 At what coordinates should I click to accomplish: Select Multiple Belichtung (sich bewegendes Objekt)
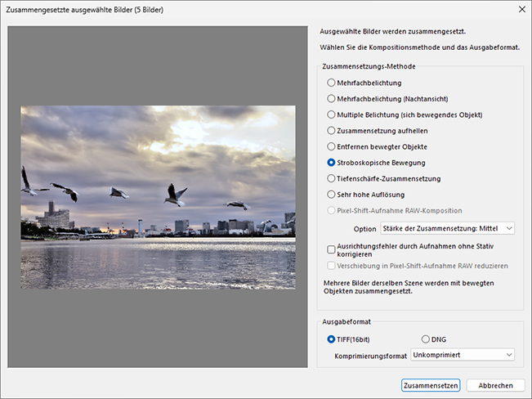click(x=331, y=114)
